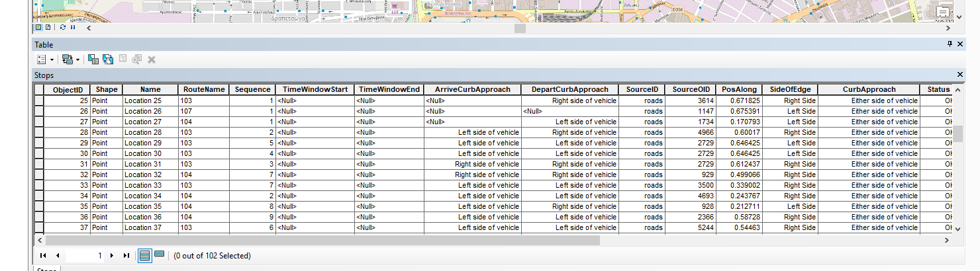Click the Shape column header
The image size is (980, 271).
106,89
